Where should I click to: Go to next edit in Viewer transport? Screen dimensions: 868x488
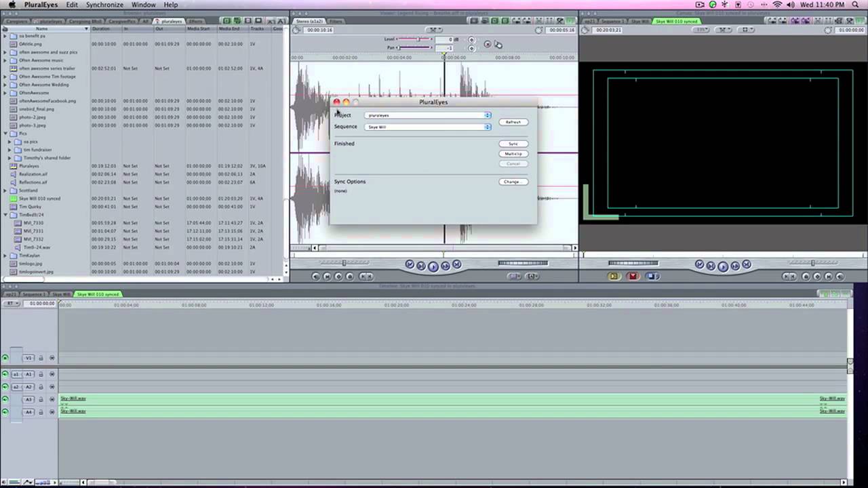click(456, 265)
